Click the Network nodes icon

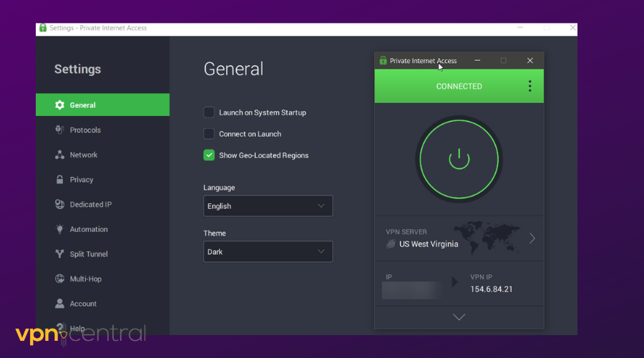[x=59, y=155]
